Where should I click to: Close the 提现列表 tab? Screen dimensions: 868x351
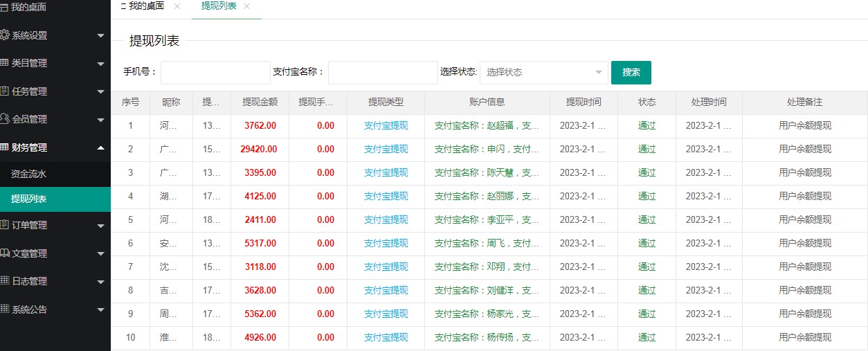246,6
